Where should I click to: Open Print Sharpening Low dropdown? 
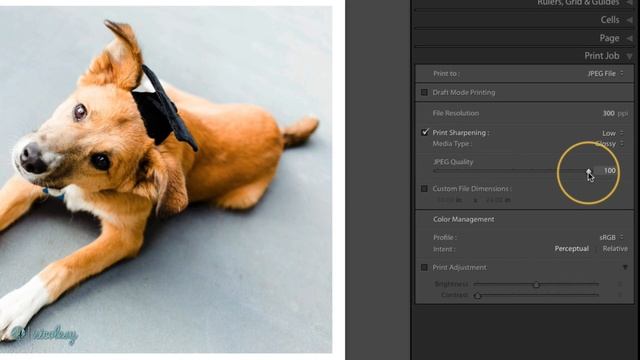613,133
